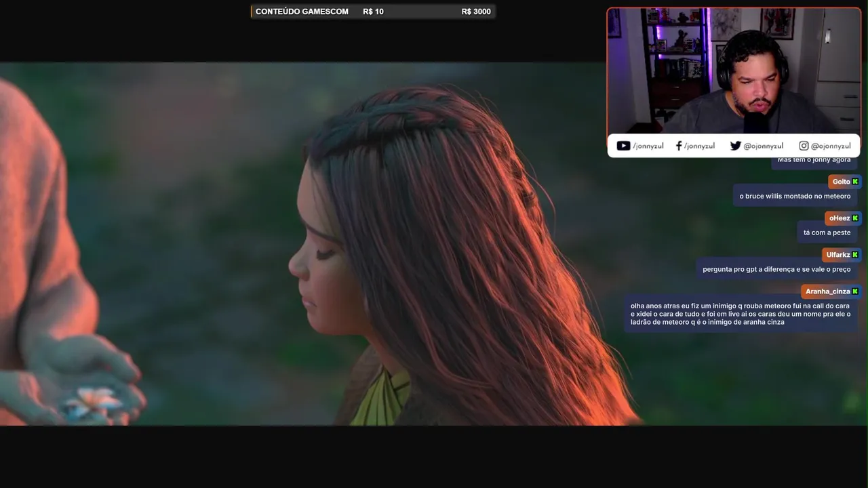Select the oHeez username tag
Image resolution: width=868 pixels, height=488 pixels.
pyautogui.click(x=843, y=218)
